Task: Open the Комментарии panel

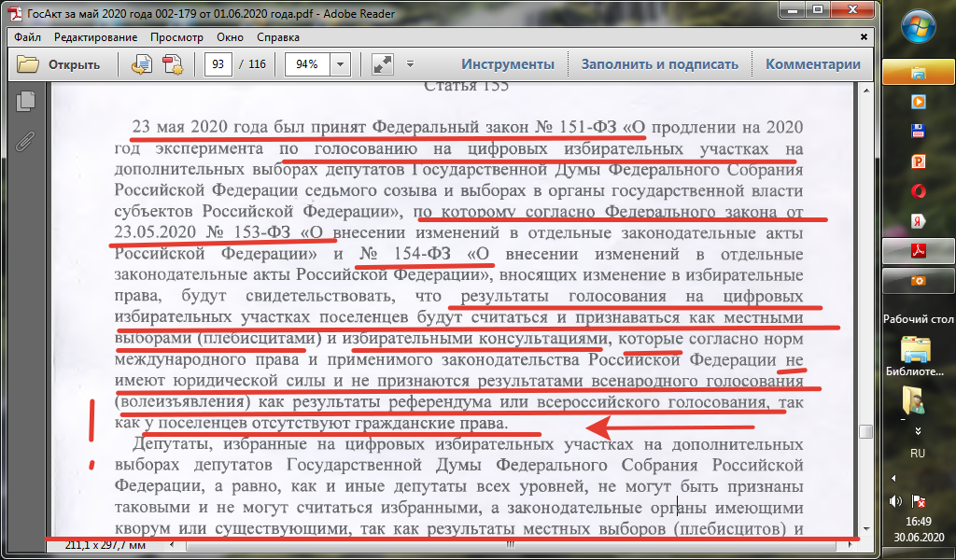Action: pyautogui.click(x=813, y=64)
